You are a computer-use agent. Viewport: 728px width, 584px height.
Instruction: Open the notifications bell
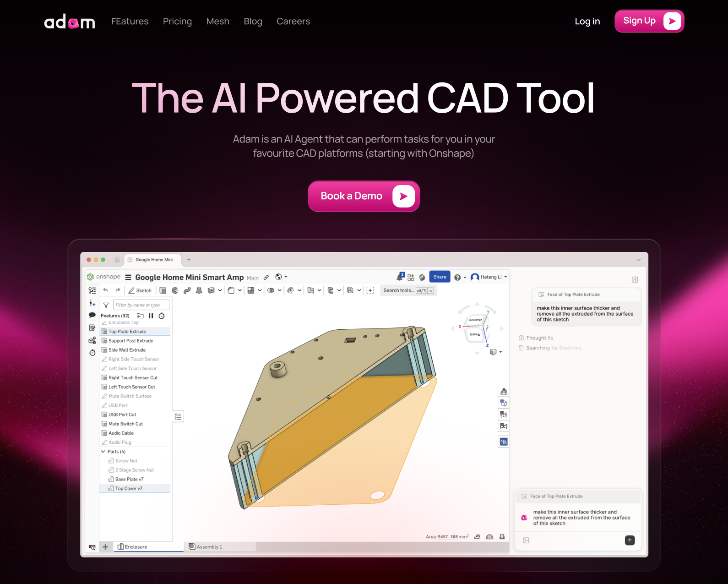pos(400,277)
